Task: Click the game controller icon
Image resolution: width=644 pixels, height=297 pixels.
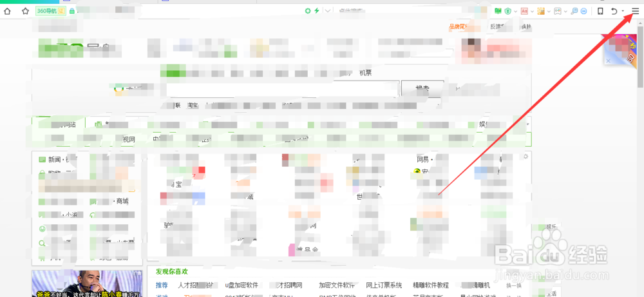Action: point(558,11)
